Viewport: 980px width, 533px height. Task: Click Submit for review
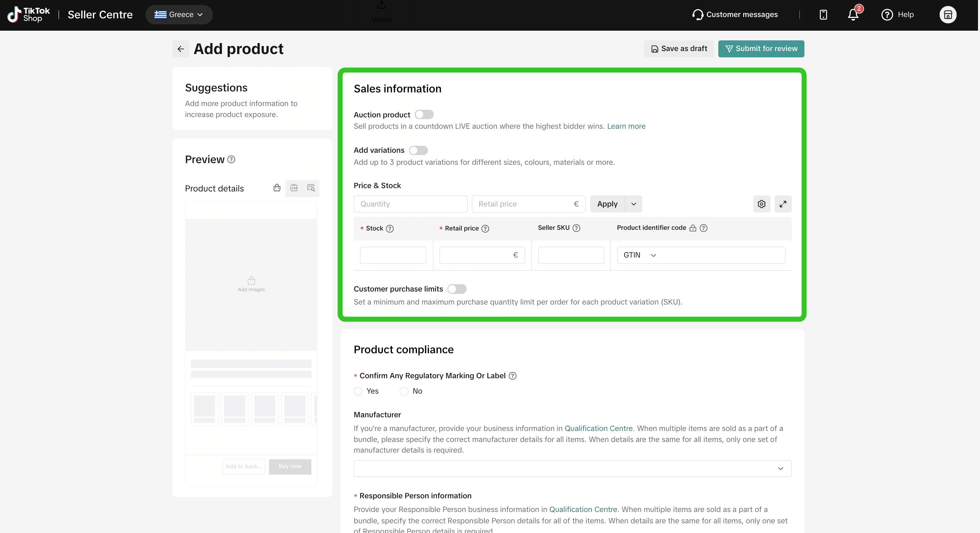pos(761,49)
